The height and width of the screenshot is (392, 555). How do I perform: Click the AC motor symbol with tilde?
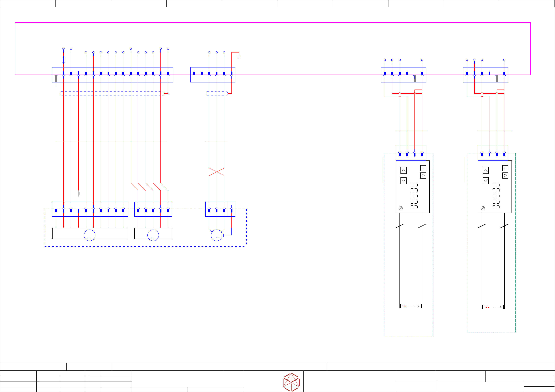217,235
